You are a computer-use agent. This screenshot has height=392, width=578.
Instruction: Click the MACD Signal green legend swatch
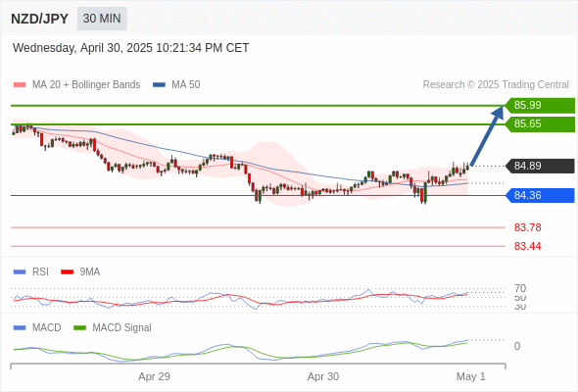point(79,328)
